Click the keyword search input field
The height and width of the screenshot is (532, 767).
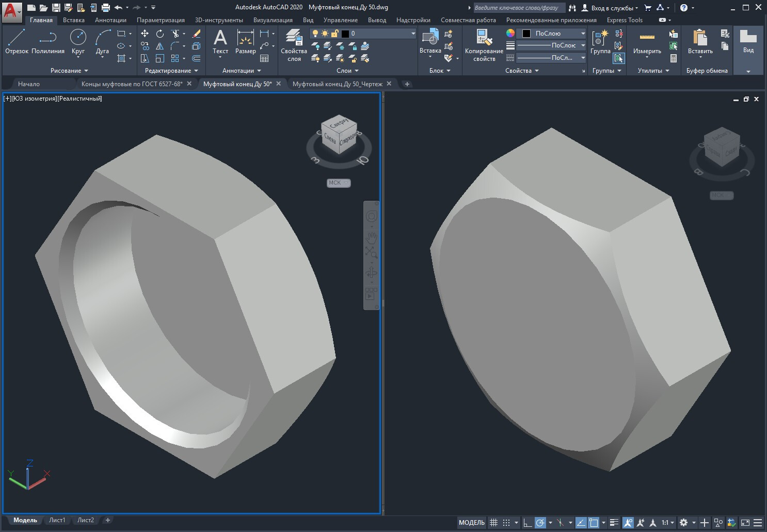coord(519,8)
